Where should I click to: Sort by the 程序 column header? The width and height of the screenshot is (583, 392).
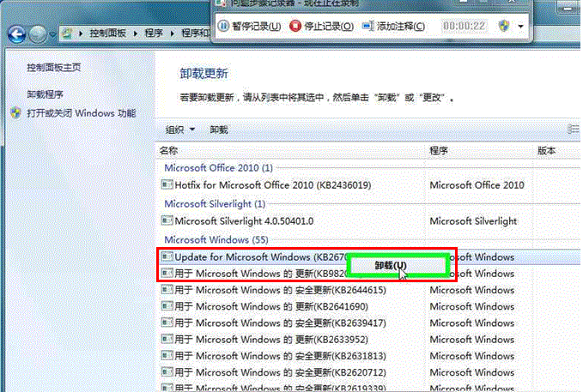(439, 150)
